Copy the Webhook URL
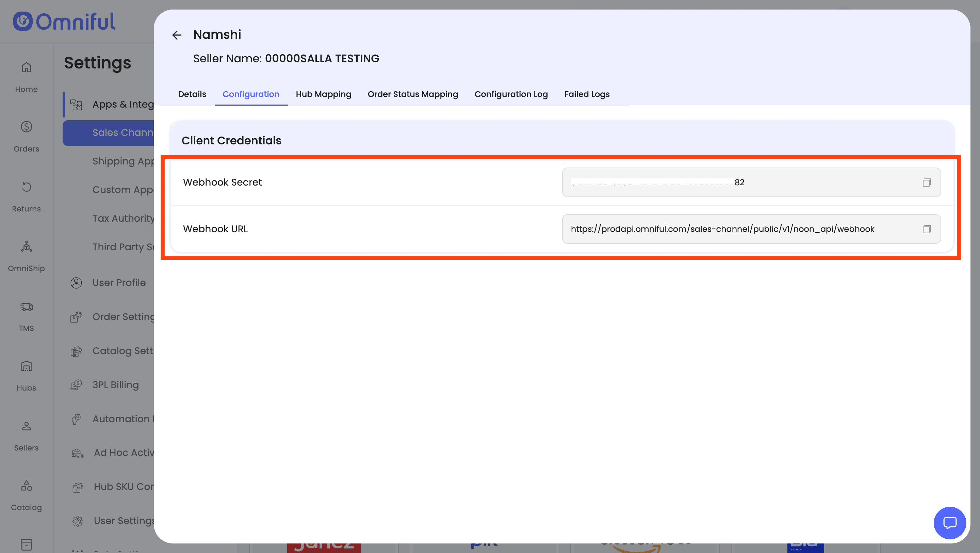The image size is (980, 553). pos(926,229)
